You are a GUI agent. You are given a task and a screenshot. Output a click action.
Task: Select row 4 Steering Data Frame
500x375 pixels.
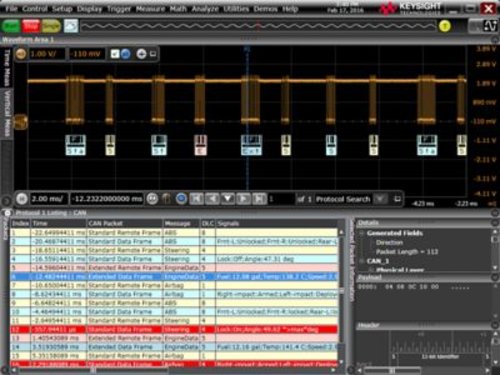tap(174, 259)
